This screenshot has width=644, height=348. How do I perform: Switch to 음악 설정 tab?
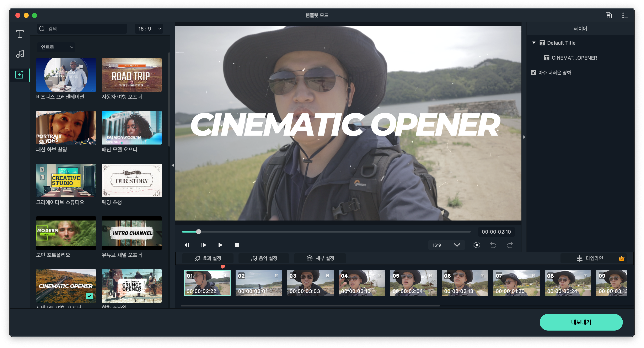click(264, 258)
